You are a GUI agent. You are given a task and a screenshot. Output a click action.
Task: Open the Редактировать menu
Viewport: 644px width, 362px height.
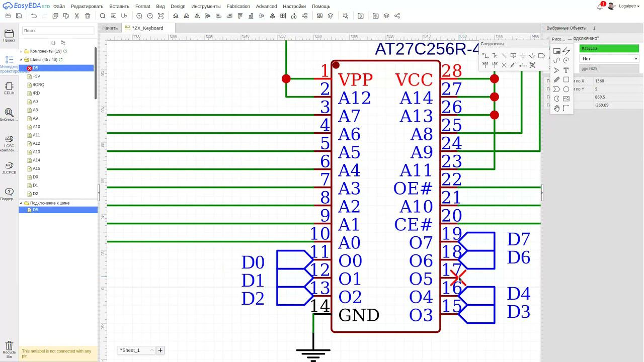[87, 7]
